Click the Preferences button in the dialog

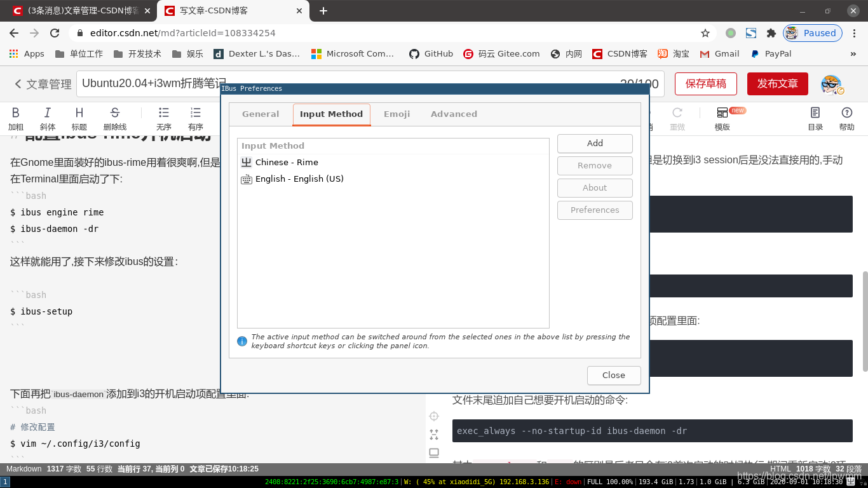(x=595, y=210)
